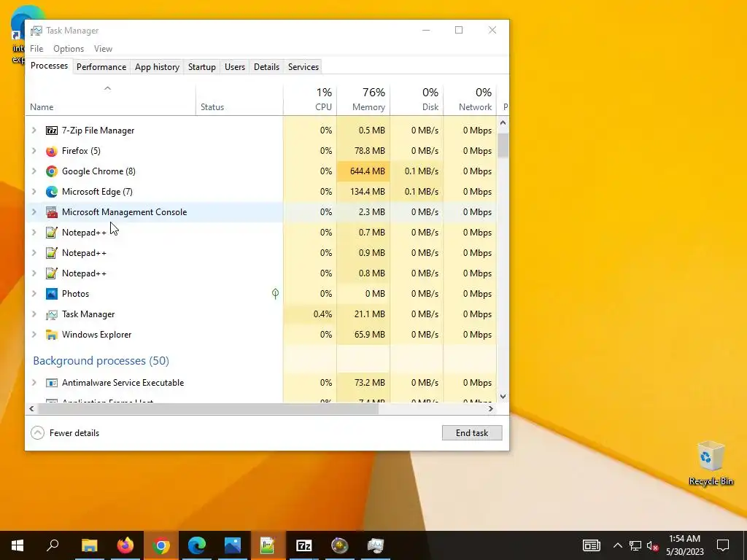Expand the 7-Zip File Manager row
The height and width of the screenshot is (560, 747).
[x=34, y=130]
